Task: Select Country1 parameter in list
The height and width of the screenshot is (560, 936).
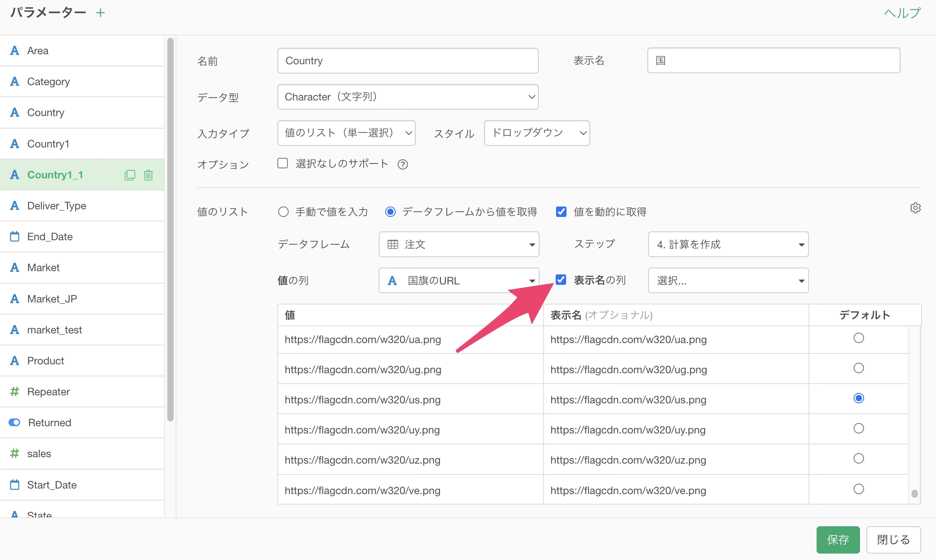Action: pyautogui.click(x=82, y=144)
